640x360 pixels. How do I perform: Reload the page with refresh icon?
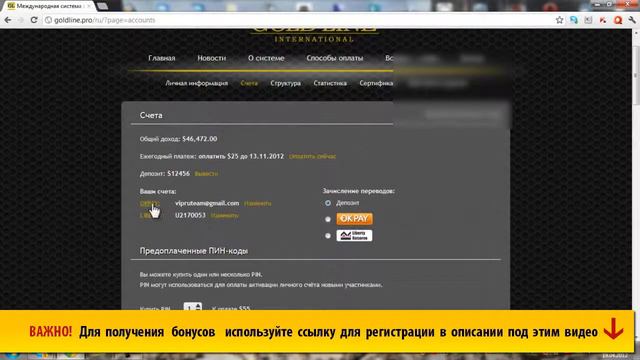coord(34,20)
